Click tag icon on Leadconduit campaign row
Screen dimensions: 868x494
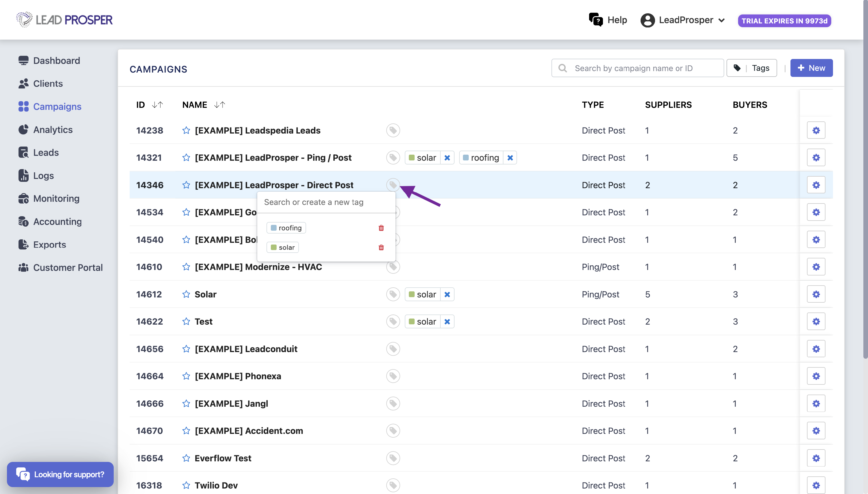point(393,349)
